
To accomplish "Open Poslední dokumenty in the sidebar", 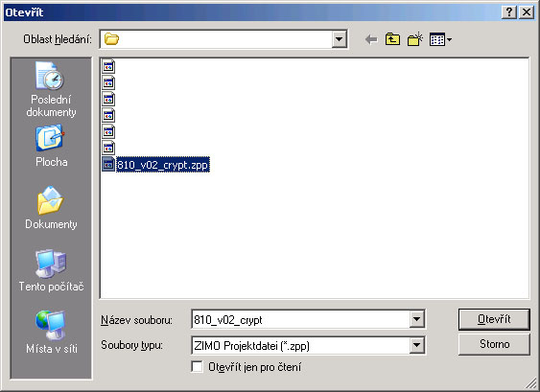I will 51,89.
